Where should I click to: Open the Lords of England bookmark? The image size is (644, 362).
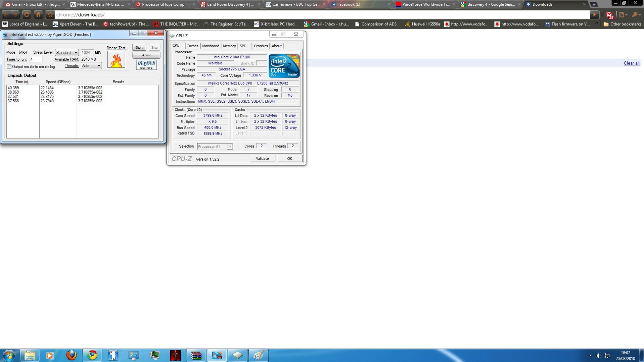(25, 24)
